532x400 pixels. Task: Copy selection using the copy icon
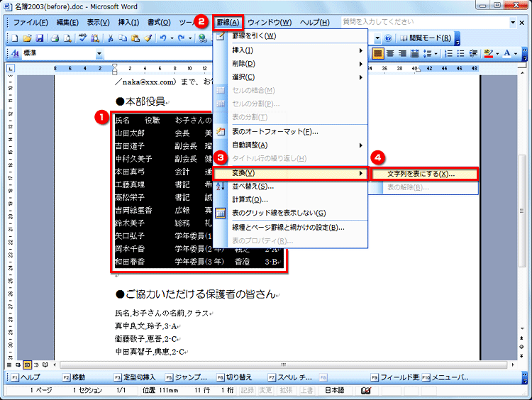(123, 38)
